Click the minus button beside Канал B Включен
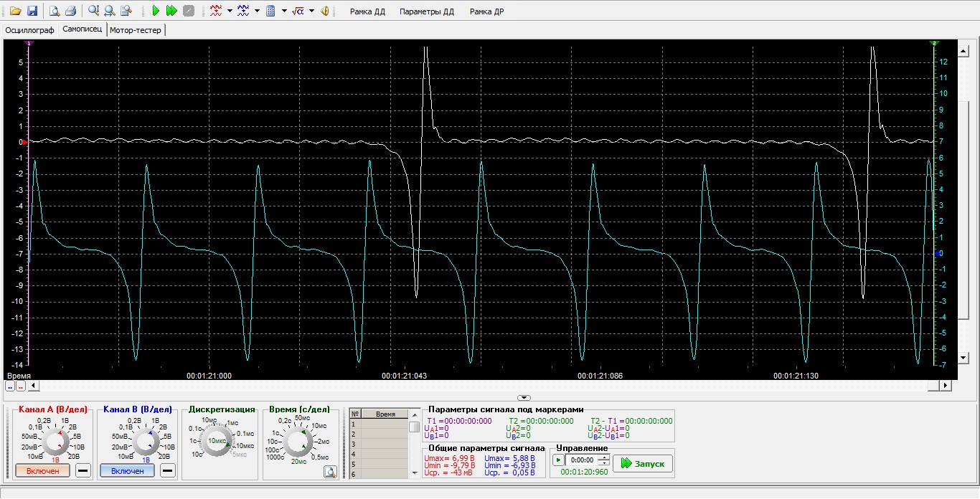980x499 pixels. coord(167,471)
